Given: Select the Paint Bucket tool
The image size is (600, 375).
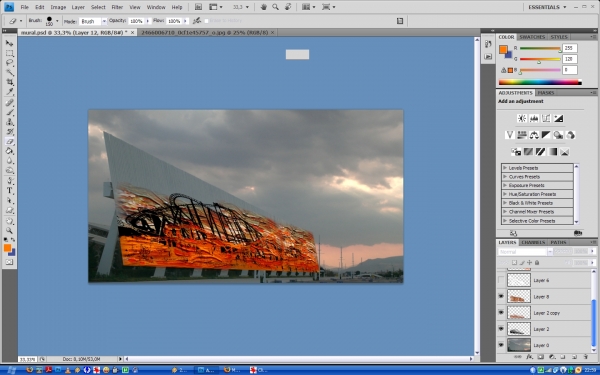Looking at the screenshot, I should point(9,151).
